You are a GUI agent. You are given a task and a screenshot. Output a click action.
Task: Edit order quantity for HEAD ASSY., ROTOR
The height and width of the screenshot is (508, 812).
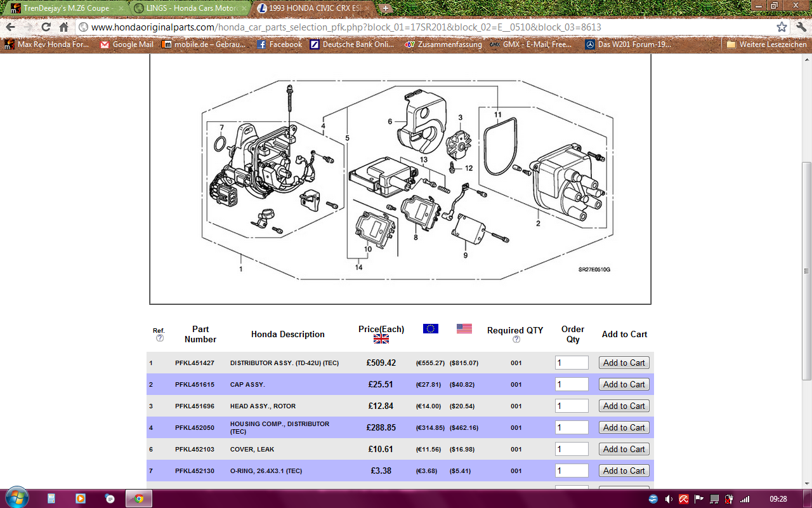point(572,406)
